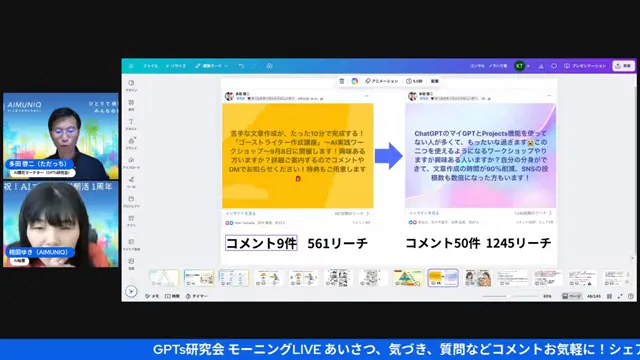Start プレゼンテーション (Present) mode
Viewport: 640px width, 360px height.
coord(585,66)
